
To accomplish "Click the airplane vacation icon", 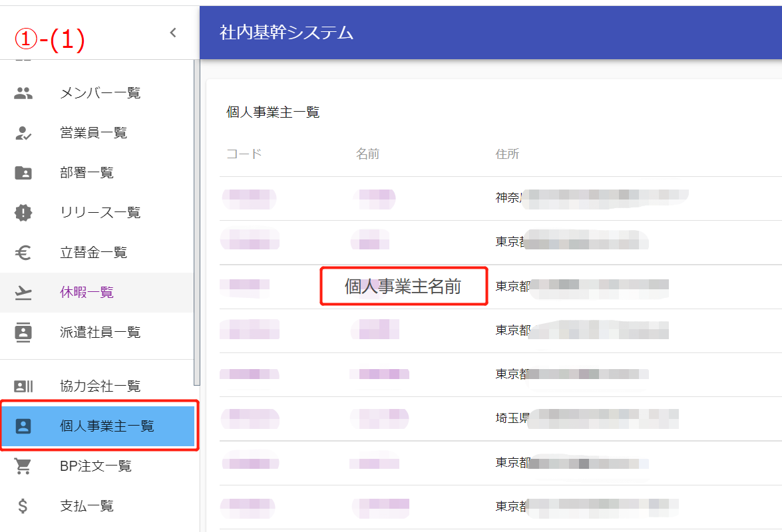I will 23,293.
